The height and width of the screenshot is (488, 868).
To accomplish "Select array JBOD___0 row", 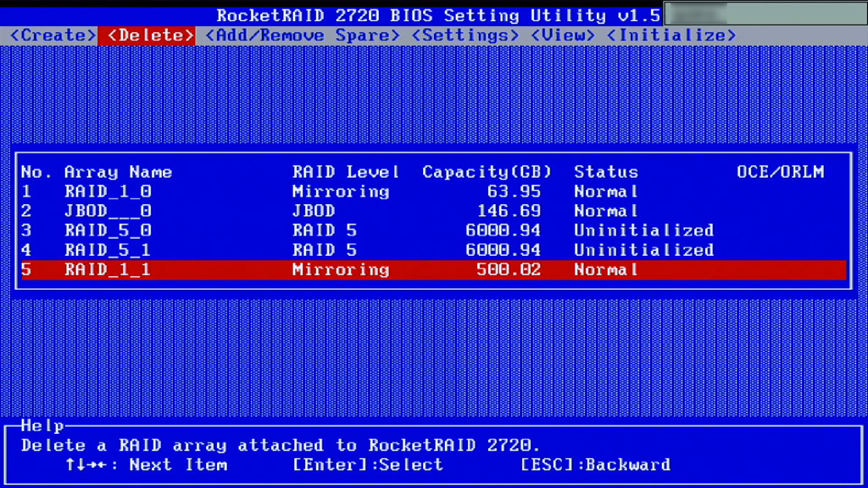I will coord(433,211).
